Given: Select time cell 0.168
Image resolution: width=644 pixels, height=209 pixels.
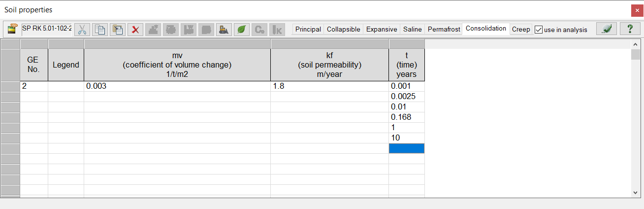Looking at the screenshot, I should 407,117.
